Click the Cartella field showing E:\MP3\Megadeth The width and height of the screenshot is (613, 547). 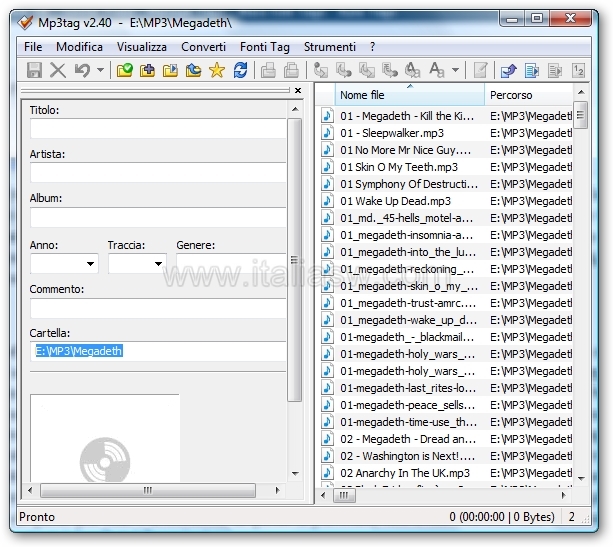pos(158,351)
